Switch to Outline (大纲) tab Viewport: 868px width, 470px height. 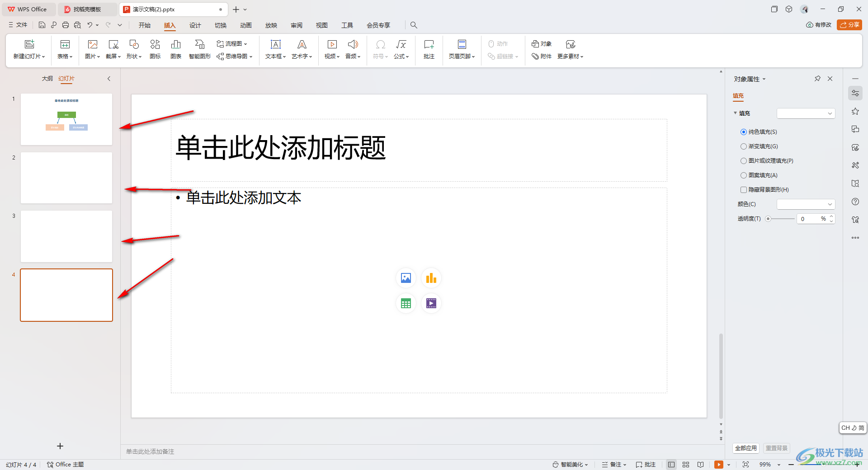[x=47, y=79]
